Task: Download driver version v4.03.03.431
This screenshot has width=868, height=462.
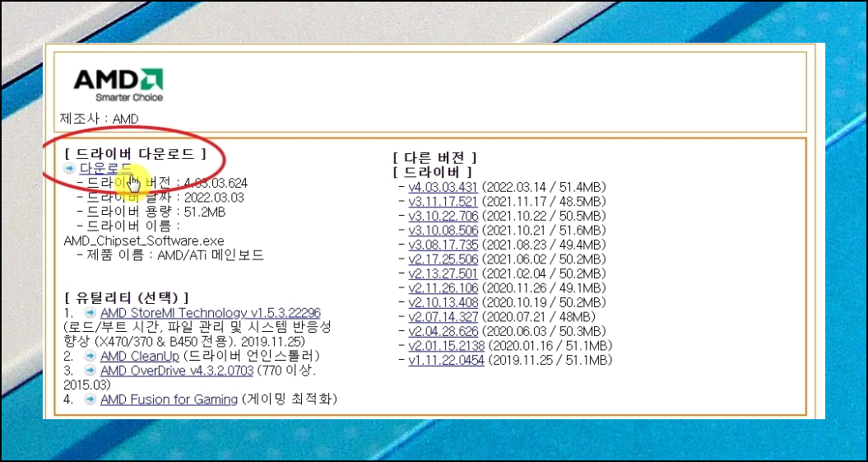Action: [x=443, y=187]
